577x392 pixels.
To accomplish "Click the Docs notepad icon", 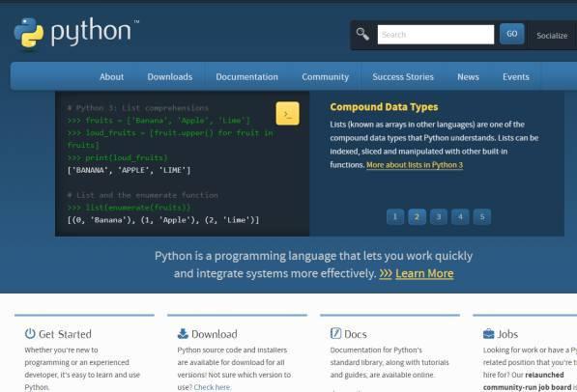I will pos(335,333).
